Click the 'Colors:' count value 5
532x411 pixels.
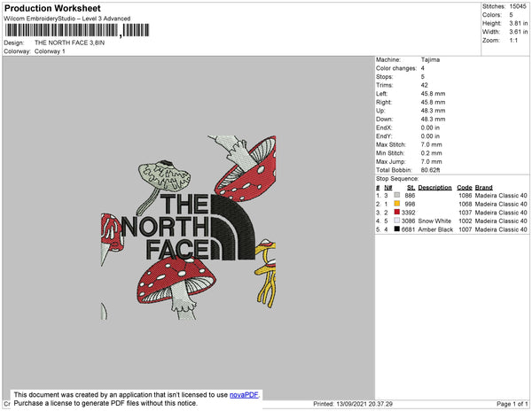[512, 15]
